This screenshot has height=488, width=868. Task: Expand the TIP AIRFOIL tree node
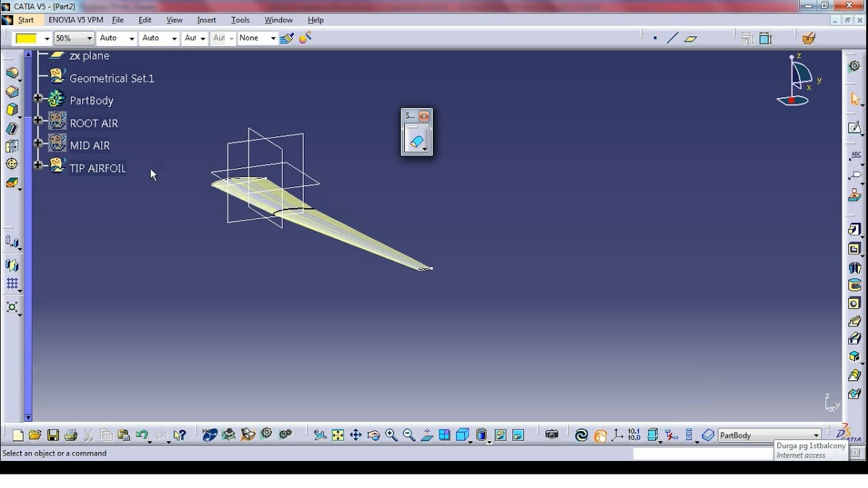(x=38, y=165)
